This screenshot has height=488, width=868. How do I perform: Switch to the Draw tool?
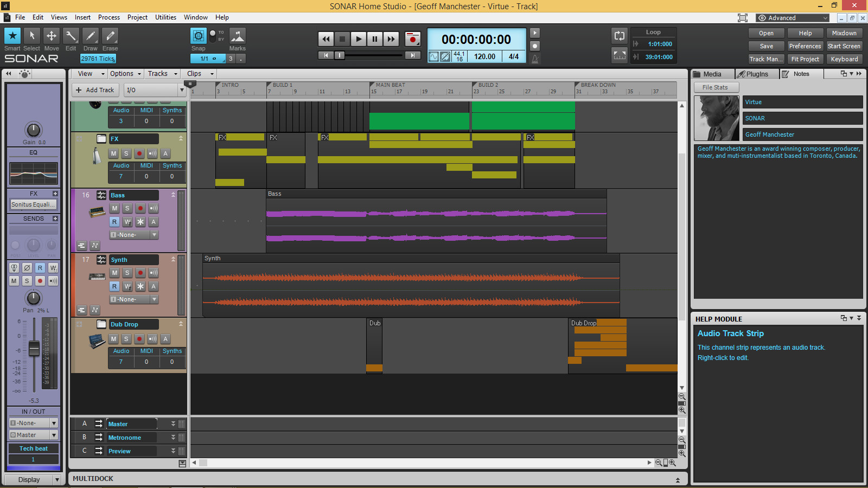(90, 35)
